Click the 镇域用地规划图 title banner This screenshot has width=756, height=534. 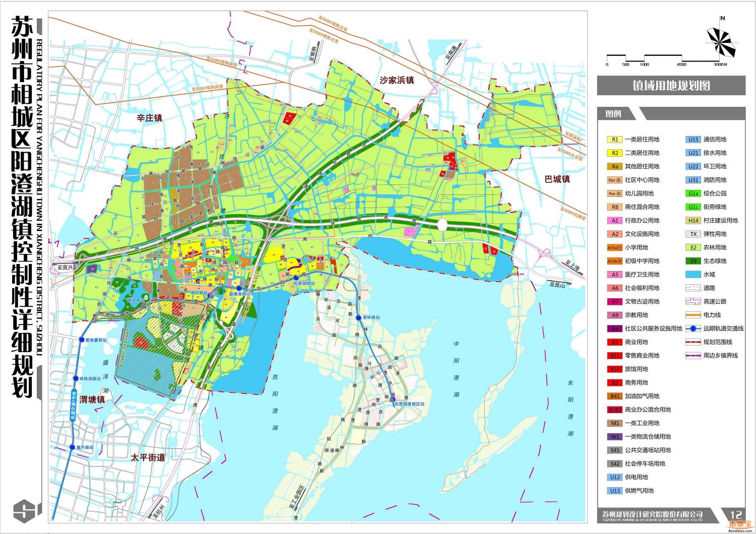pos(671,86)
